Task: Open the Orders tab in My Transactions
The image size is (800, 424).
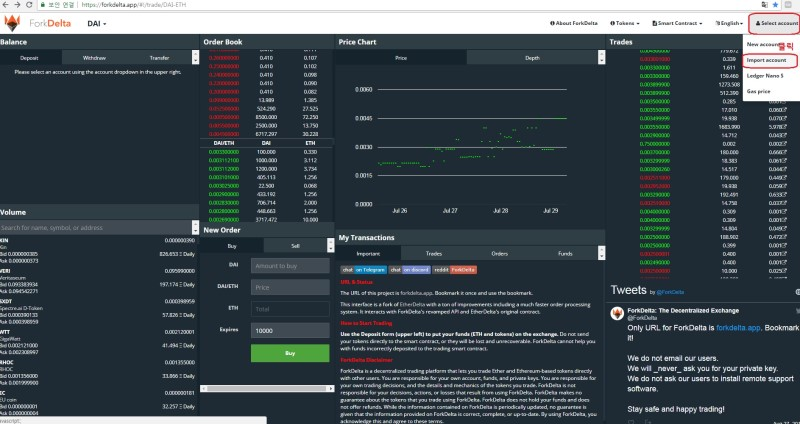Action: click(x=499, y=254)
